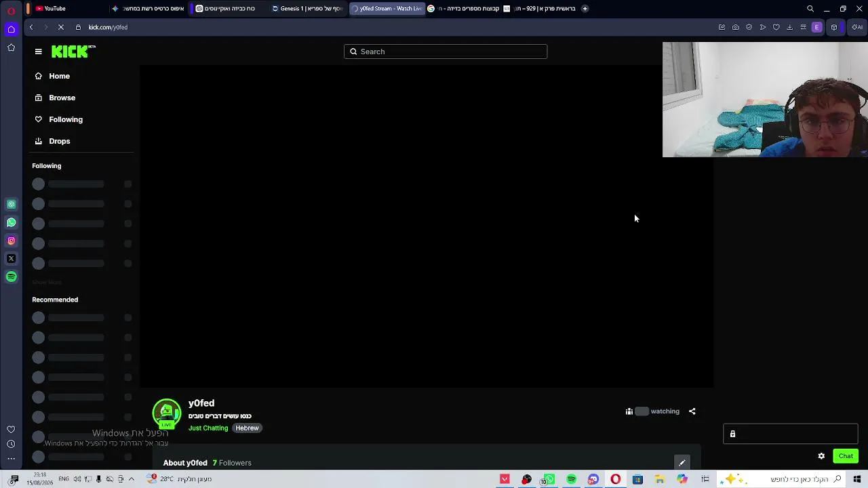Stop loading the page
This screenshot has width=868, height=488.
(60, 27)
